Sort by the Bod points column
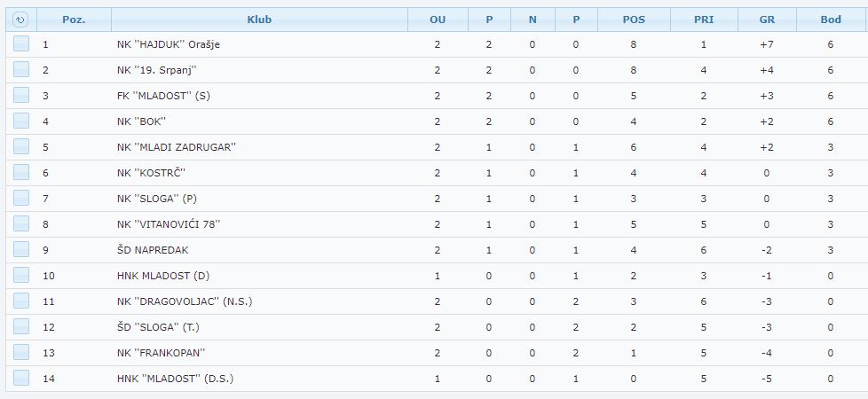 (x=831, y=20)
